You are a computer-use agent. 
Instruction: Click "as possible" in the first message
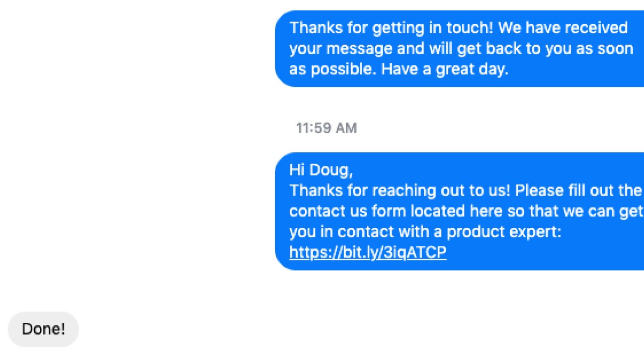(333, 69)
